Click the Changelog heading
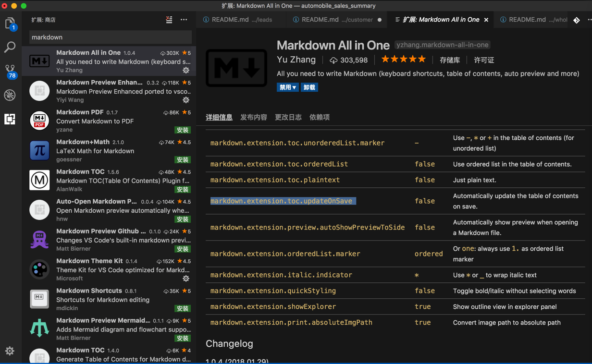592x364 pixels. [x=229, y=343]
